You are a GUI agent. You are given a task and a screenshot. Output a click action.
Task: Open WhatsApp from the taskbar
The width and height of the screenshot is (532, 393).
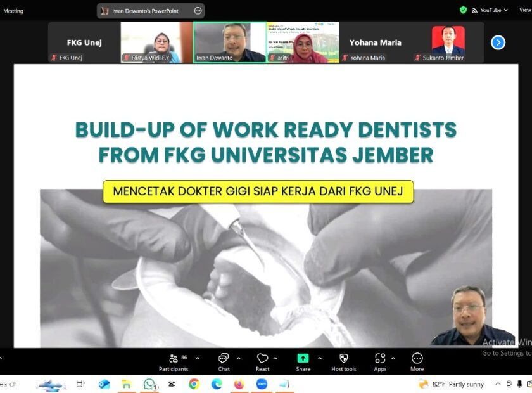coord(149,384)
